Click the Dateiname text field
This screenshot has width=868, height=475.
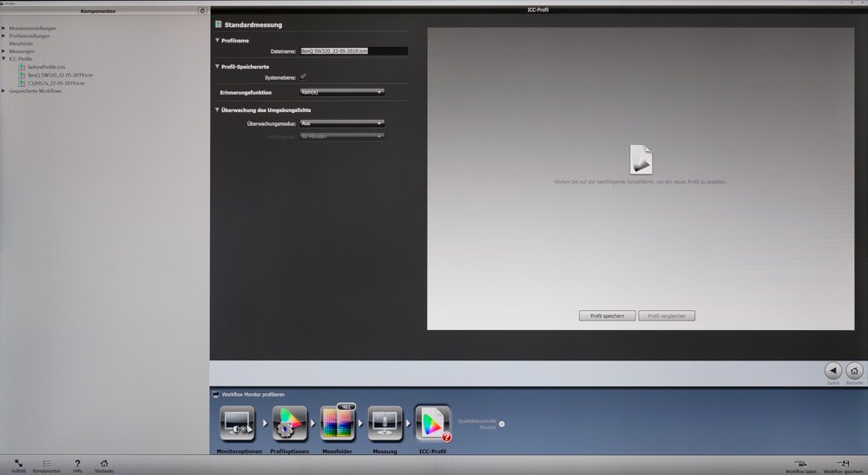[353, 51]
